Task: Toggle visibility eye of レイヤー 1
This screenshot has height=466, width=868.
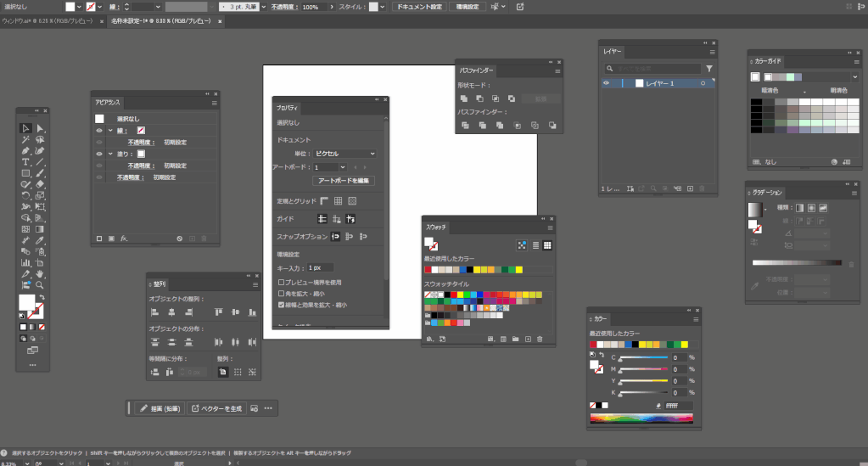Action: tap(606, 83)
